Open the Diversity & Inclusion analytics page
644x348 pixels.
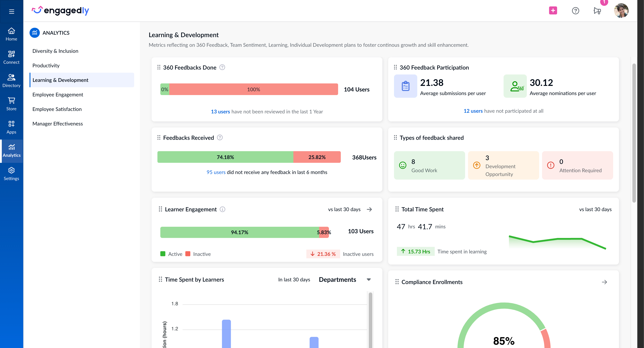click(x=55, y=51)
